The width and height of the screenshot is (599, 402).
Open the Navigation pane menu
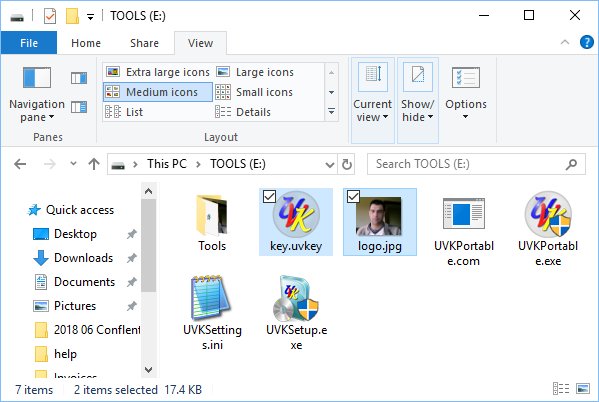(37, 94)
